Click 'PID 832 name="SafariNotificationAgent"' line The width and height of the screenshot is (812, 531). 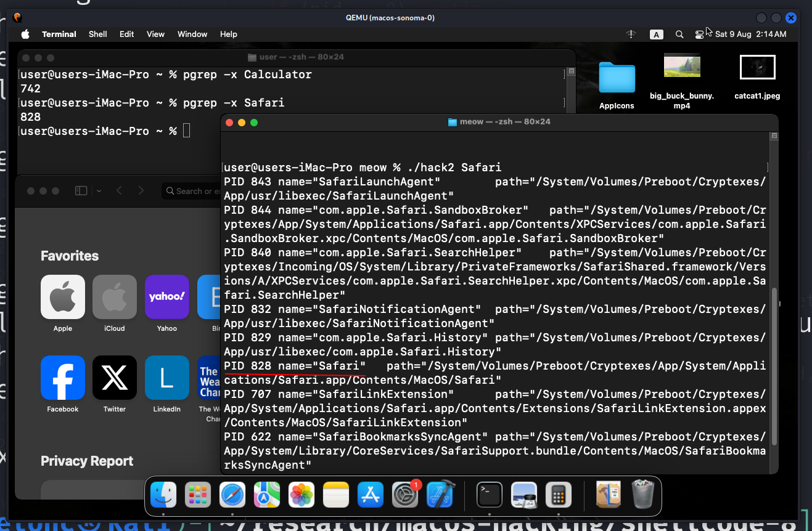tap(353, 309)
